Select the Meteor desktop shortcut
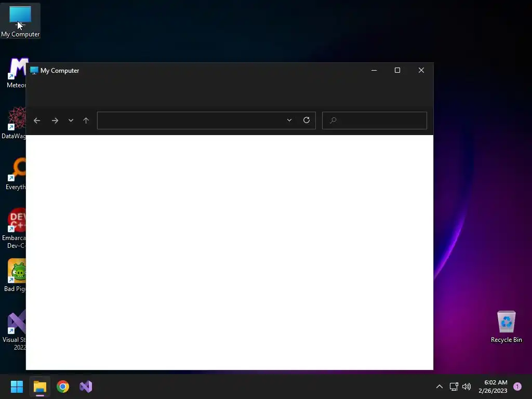532x399 pixels. click(16, 73)
